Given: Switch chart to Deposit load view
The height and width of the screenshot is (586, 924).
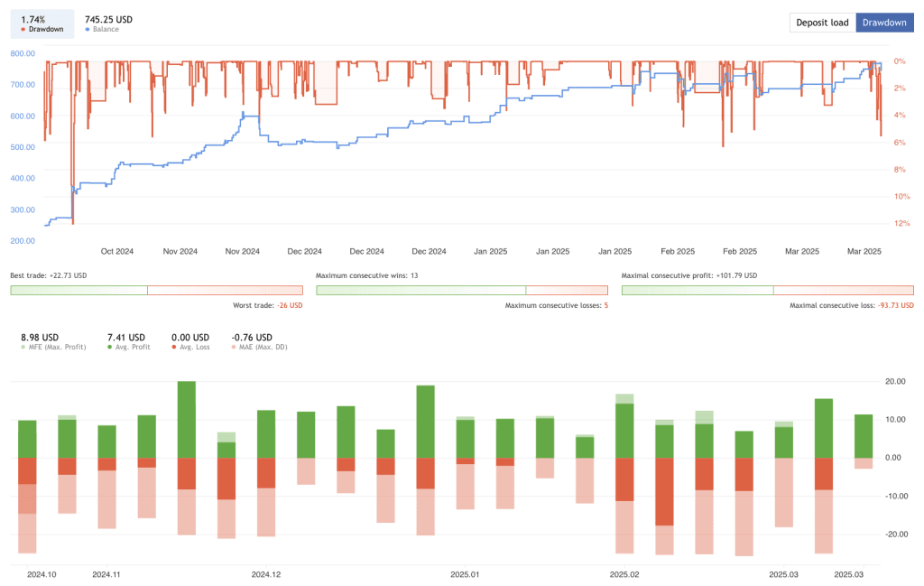Looking at the screenshot, I should coord(822,22).
